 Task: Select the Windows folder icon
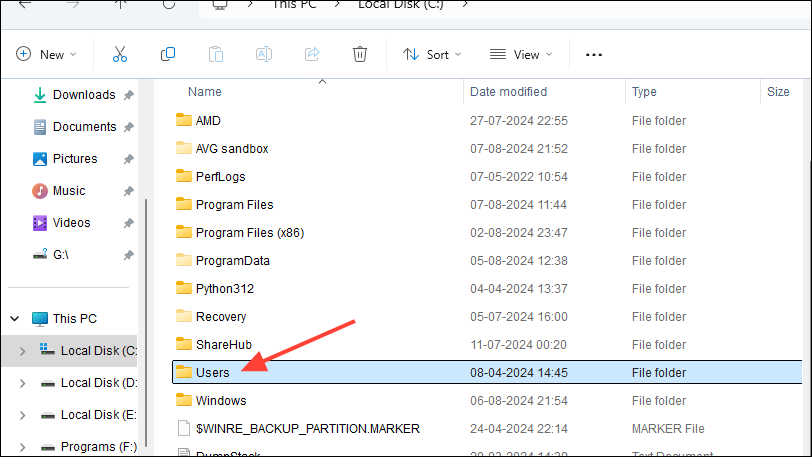pyautogui.click(x=183, y=400)
